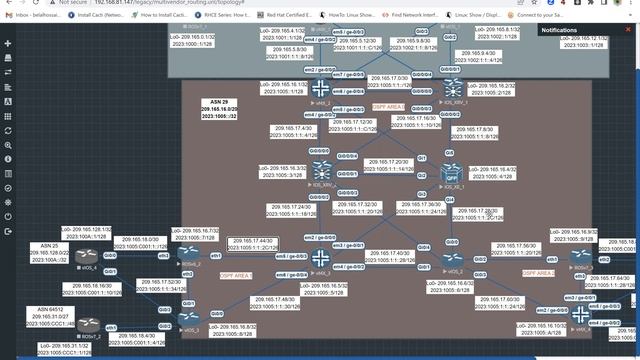The height and width of the screenshot is (360, 640).
Task: Open the Status info icon
Action: coord(8,159)
